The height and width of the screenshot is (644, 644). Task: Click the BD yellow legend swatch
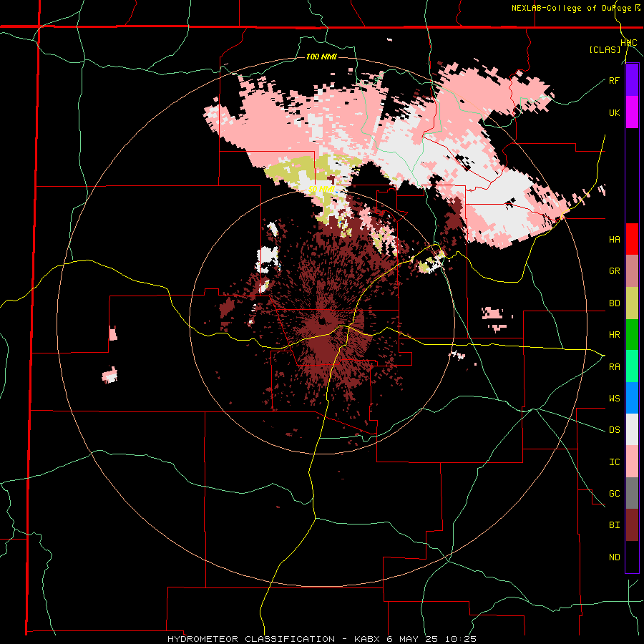pyautogui.click(x=632, y=303)
